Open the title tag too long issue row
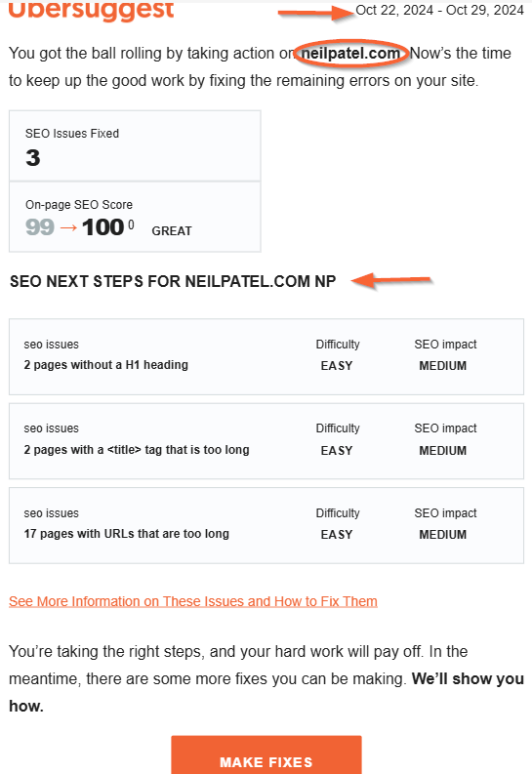The height and width of the screenshot is (774, 532). (266, 441)
